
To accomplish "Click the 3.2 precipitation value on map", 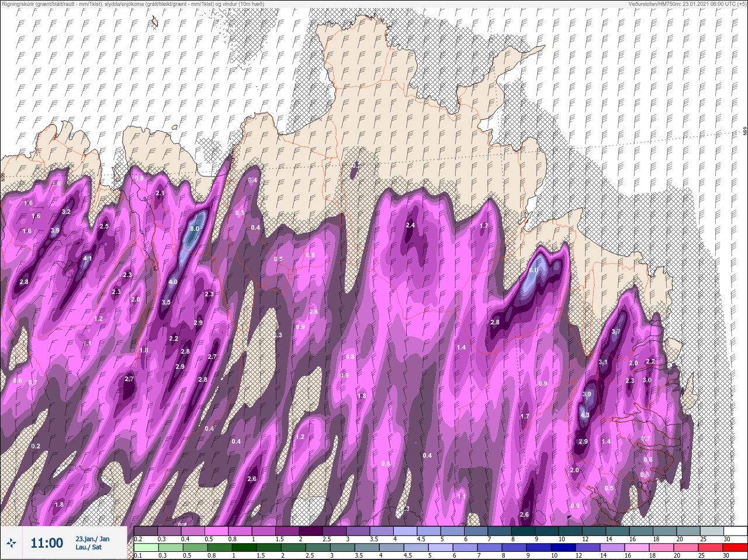I will tap(66, 212).
